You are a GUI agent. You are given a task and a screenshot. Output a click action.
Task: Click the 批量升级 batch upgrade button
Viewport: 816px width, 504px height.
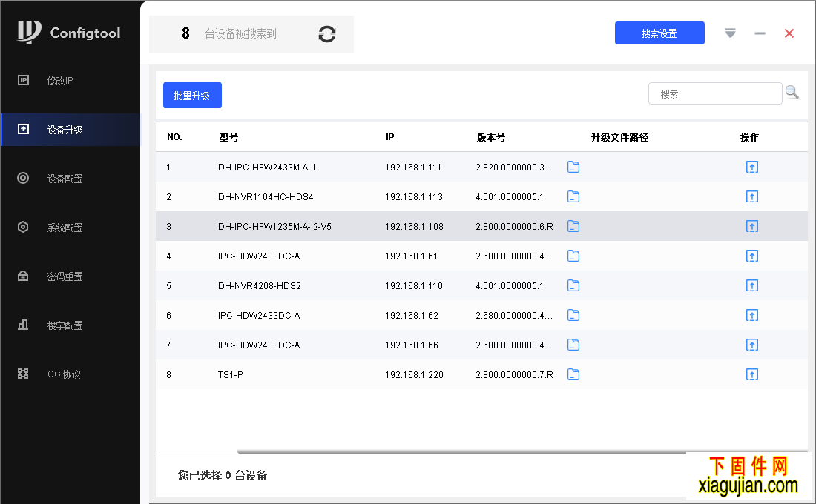(192, 96)
